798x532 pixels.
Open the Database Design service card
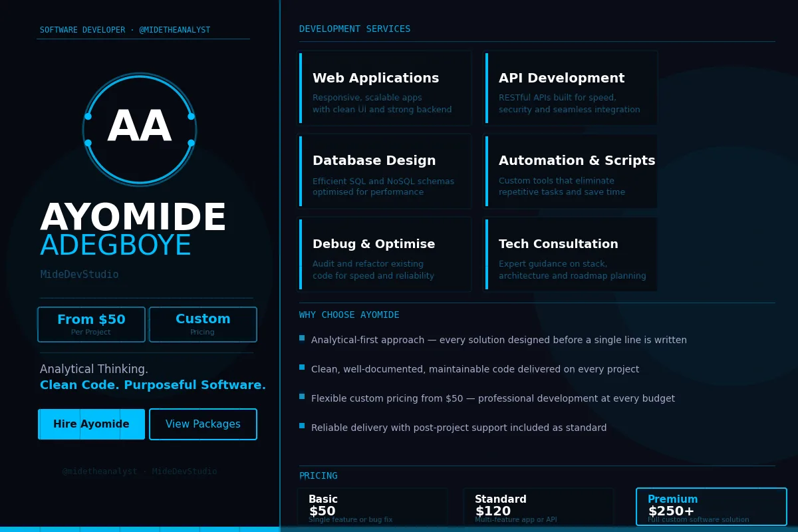pyautogui.click(x=384, y=171)
